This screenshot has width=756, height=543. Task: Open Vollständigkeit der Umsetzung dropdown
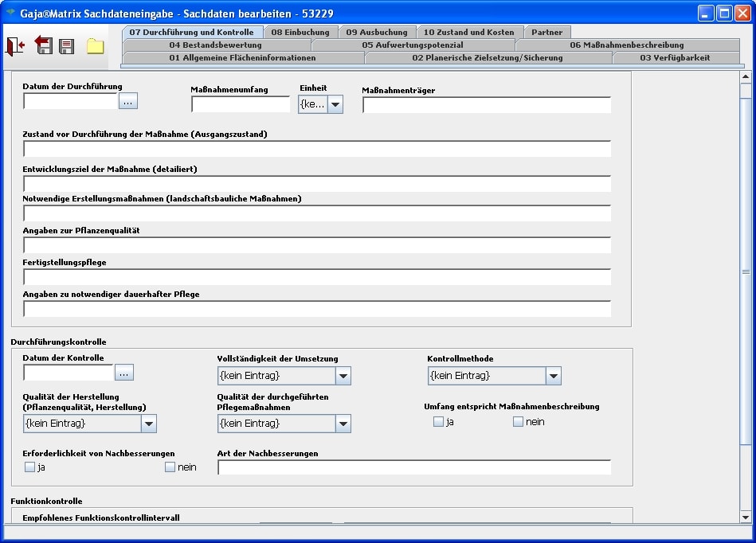343,376
